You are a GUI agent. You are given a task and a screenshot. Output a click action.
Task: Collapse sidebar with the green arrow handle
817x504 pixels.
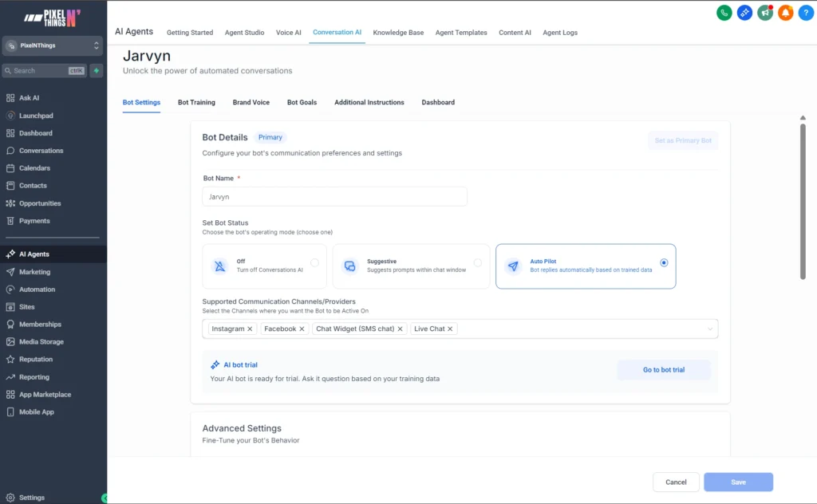click(105, 498)
